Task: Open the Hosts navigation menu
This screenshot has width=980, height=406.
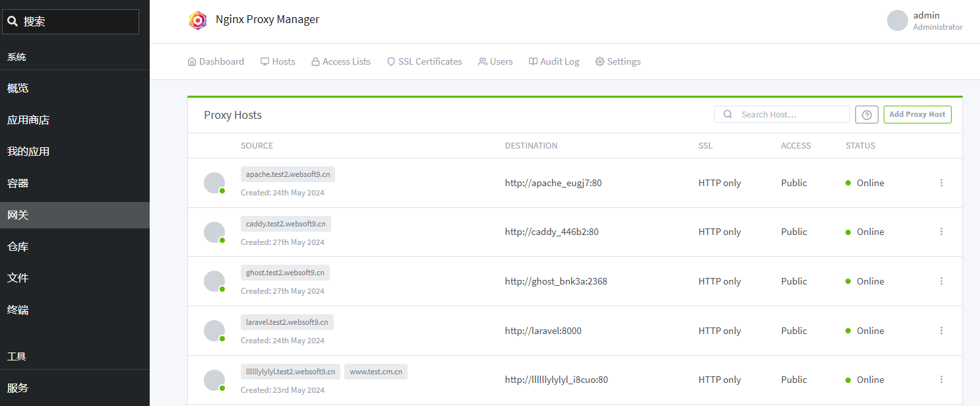Action: click(278, 61)
